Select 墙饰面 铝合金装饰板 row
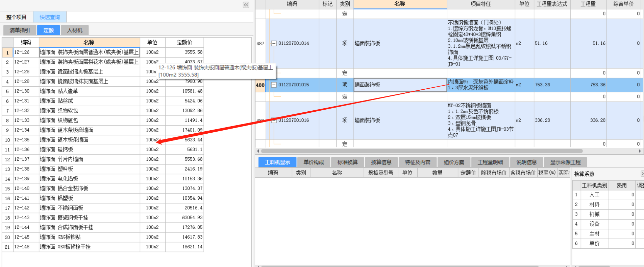 [103, 188]
